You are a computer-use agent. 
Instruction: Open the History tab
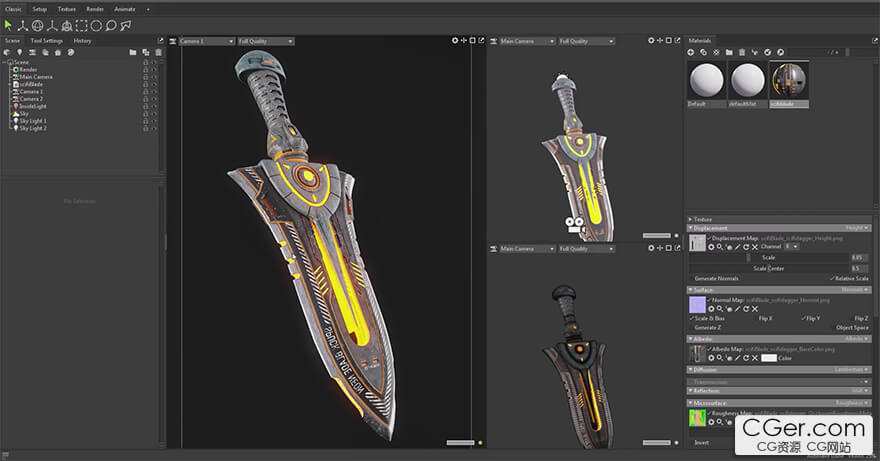click(82, 40)
